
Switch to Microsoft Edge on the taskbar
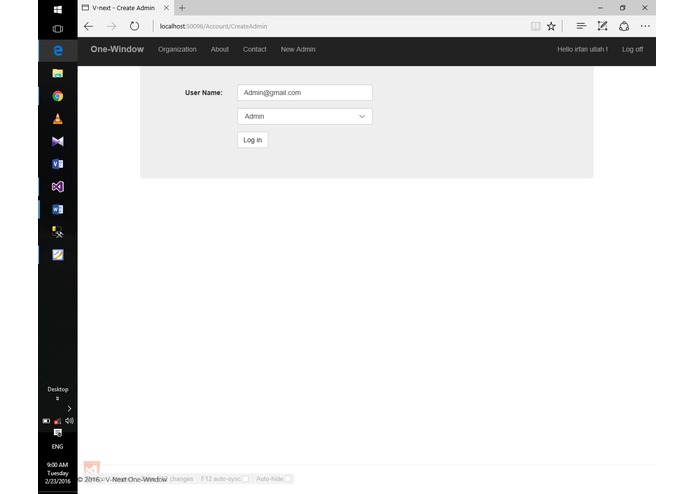(x=58, y=51)
